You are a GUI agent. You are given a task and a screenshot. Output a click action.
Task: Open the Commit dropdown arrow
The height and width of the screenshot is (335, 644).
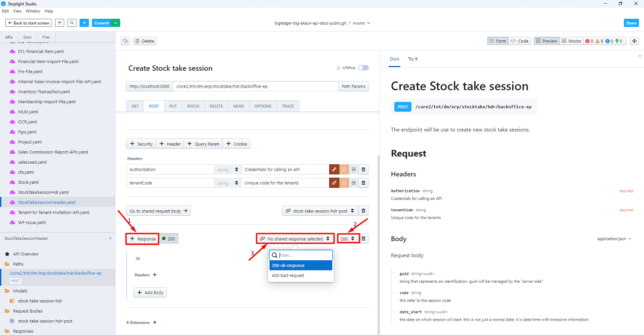[116, 23]
